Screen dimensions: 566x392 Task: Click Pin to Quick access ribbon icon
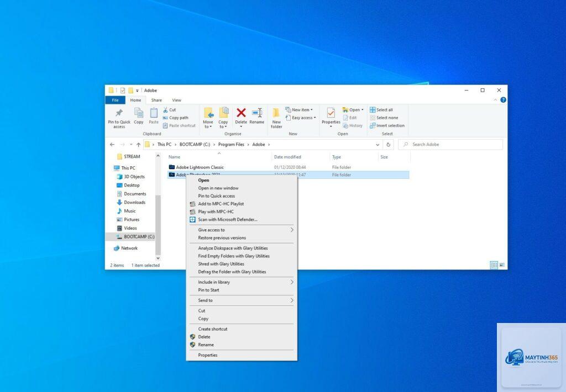click(119, 118)
